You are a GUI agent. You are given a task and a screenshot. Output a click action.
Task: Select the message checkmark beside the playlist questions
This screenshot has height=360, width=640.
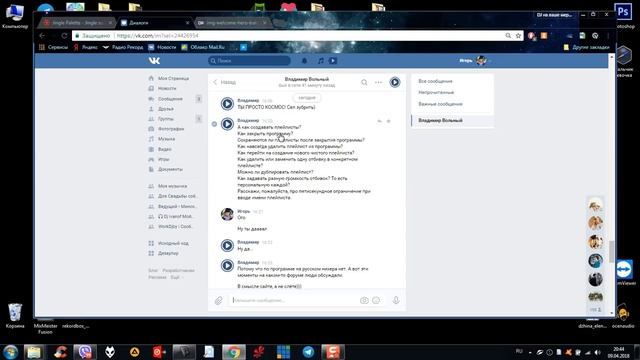[x=214, y=124]
